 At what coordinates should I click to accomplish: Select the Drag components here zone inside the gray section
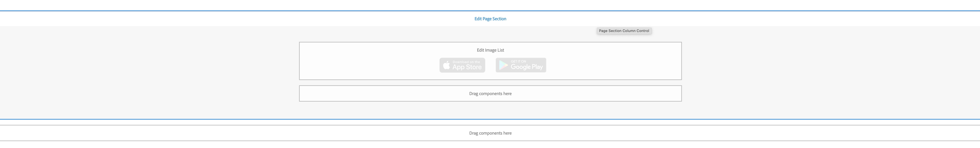tap(490, 93)
